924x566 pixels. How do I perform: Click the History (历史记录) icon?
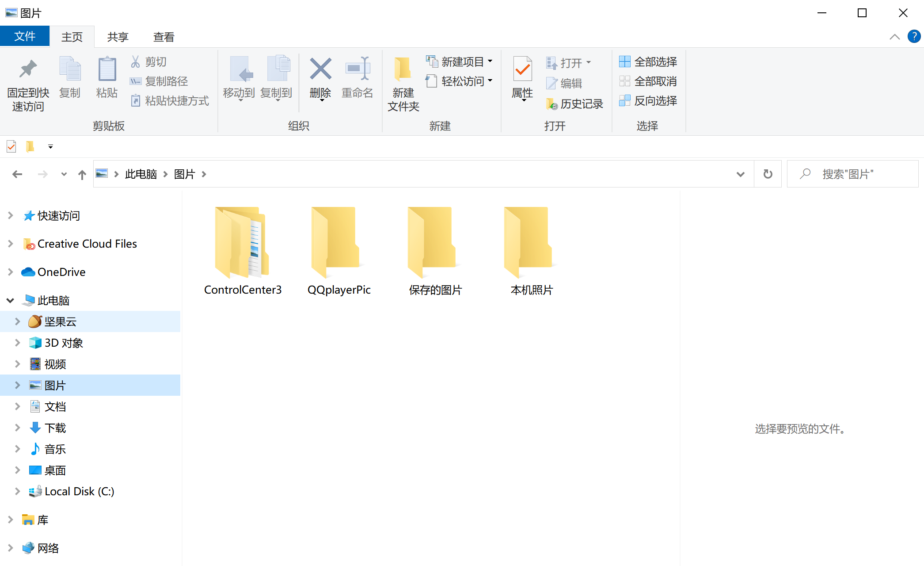[x=551, y=104]
